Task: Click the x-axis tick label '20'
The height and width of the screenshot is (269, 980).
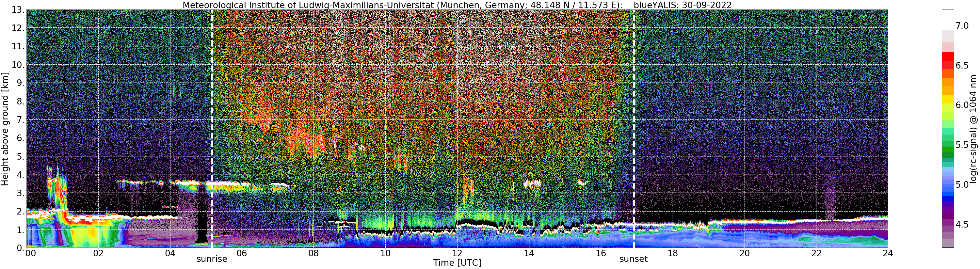Action: coord(744,253)
